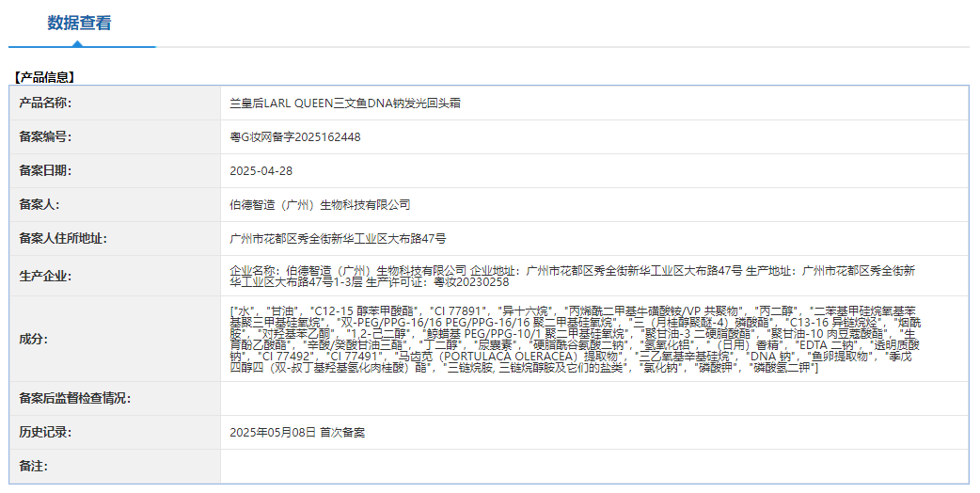Click the 历史记录 label cell

coord(115,432)
